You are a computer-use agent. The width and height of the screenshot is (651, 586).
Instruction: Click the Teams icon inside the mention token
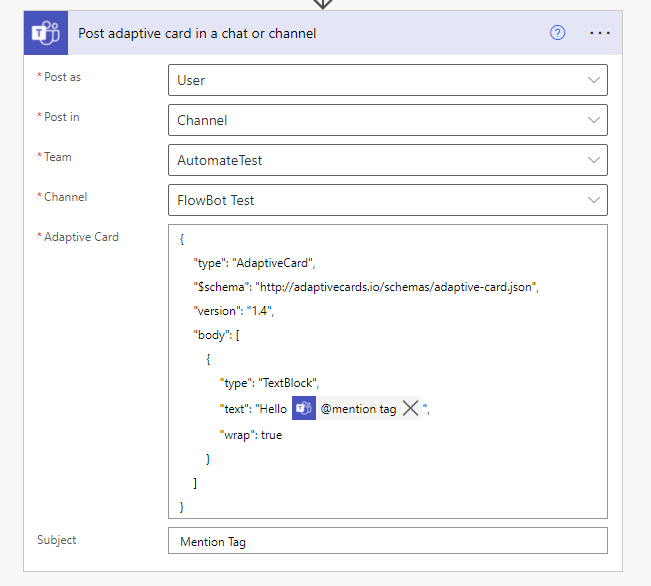pyautogui.click(x=304, y=409)
